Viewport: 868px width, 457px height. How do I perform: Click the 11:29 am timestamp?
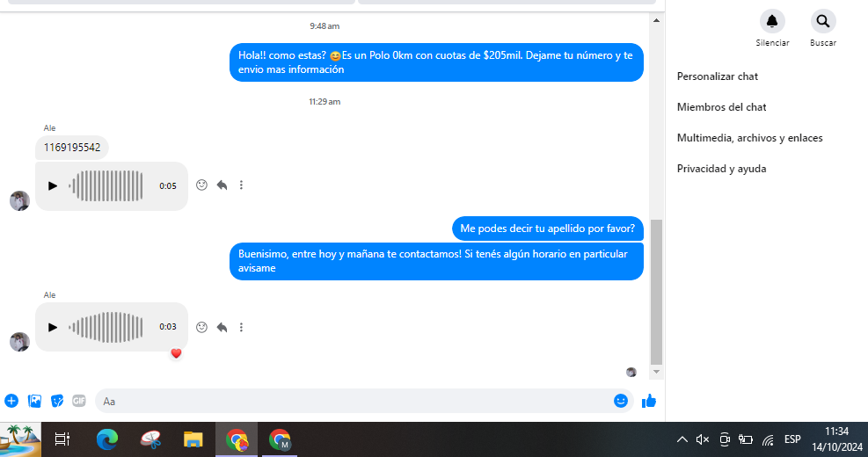[325, 102]
